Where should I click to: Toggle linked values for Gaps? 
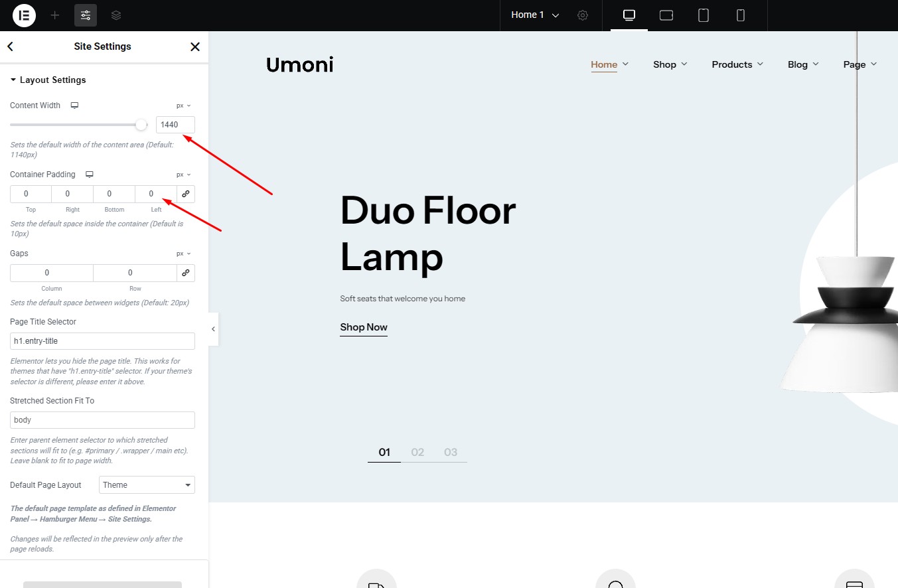pos(186,273)
